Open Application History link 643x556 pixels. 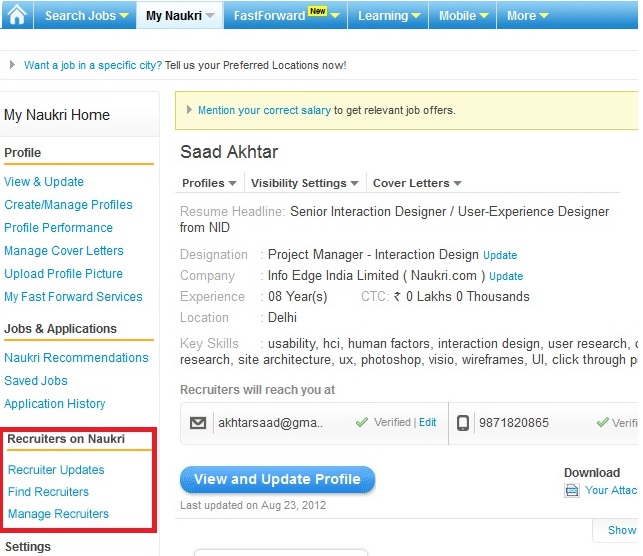point(55,403)
